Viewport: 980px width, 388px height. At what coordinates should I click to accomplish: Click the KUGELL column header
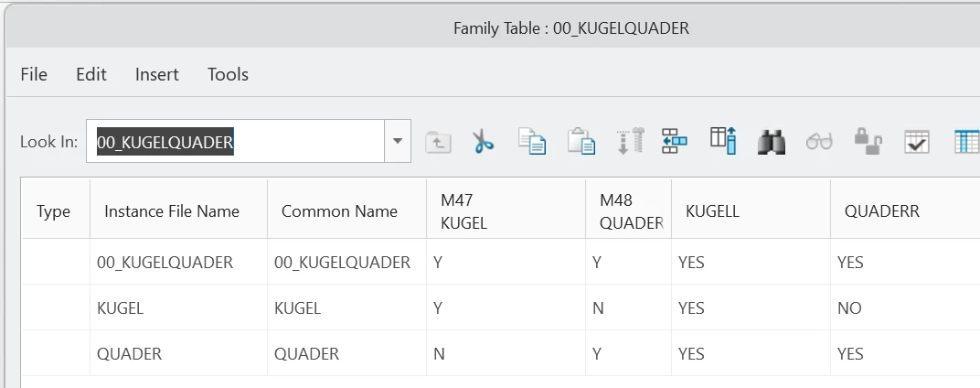pos(751,209)
